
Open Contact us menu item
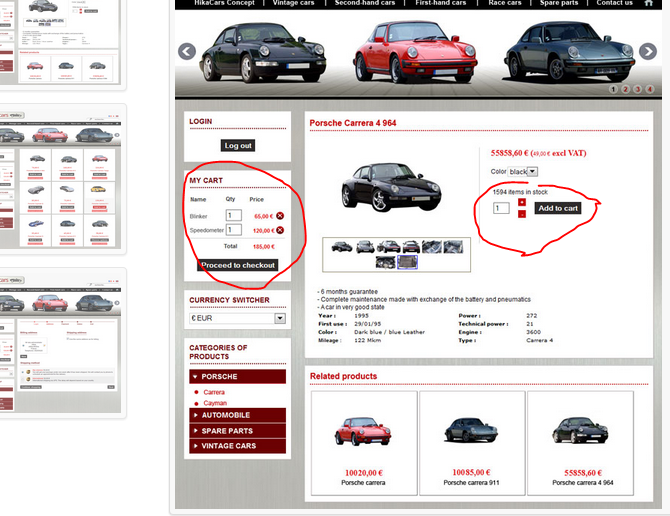[614, 3]
